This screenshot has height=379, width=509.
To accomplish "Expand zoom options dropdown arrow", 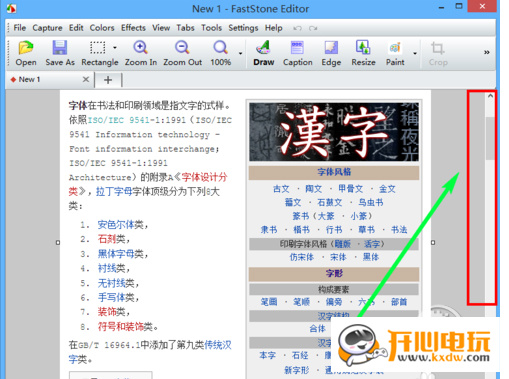I will [240, 53].
